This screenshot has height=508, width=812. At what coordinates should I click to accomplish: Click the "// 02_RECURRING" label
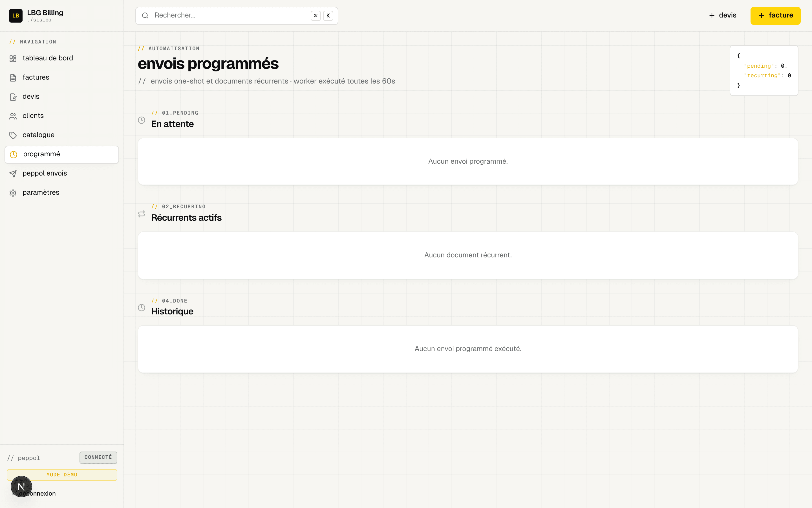coord(178,207)
